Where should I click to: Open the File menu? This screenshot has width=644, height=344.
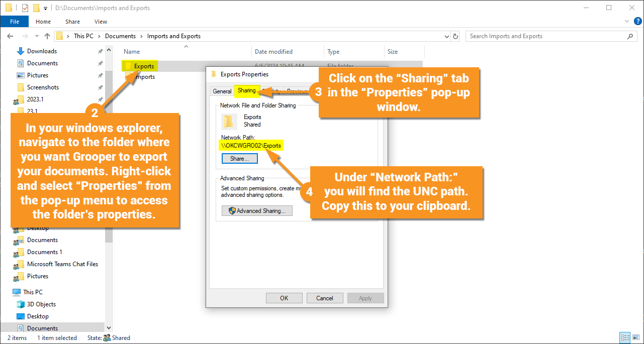point(15,22)
